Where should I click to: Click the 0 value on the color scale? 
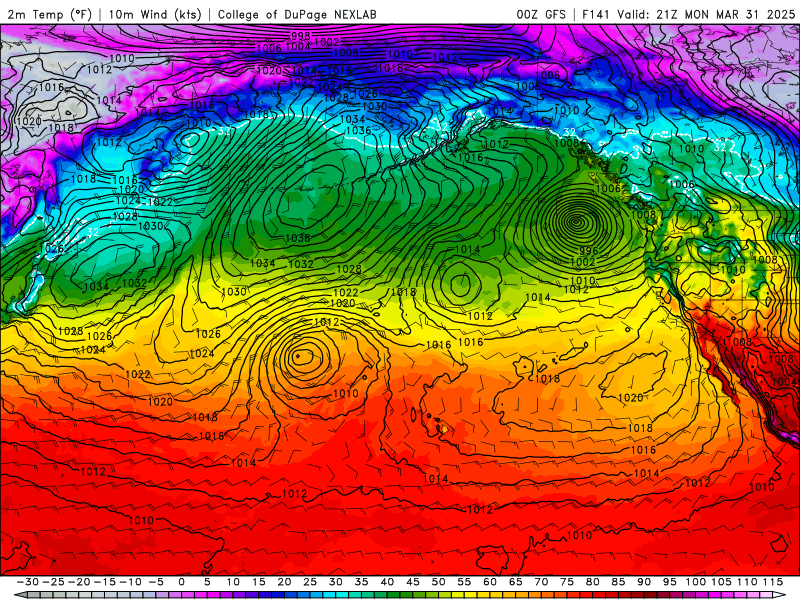tap(182, 582)
